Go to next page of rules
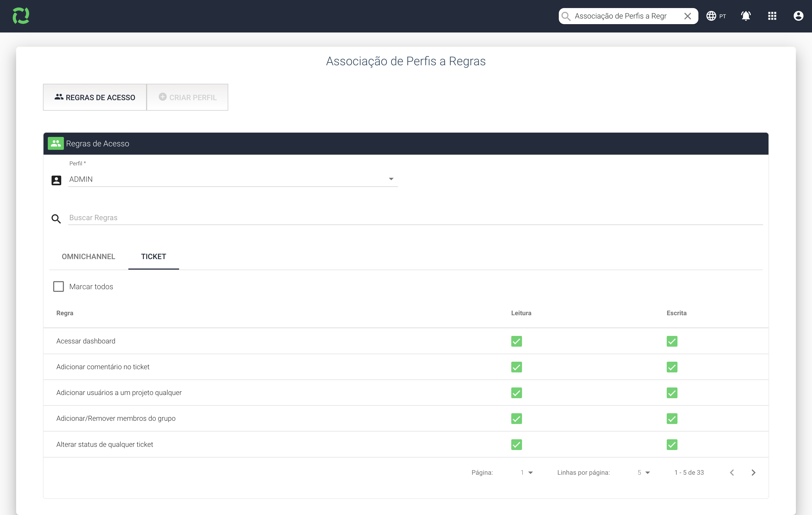 click(x=753, y=473)
